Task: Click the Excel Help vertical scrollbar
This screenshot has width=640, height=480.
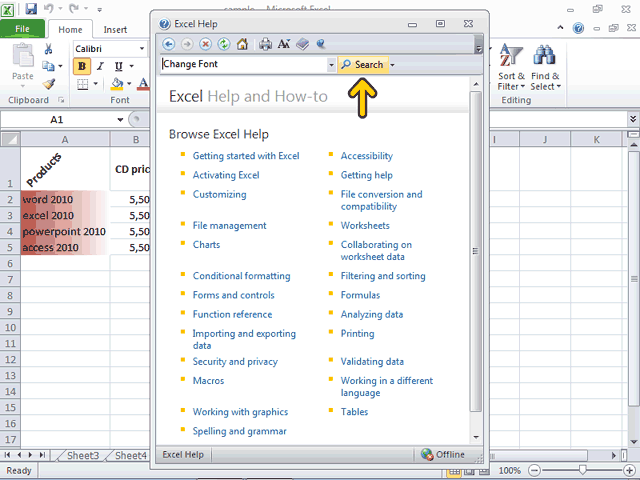Action: pos(476,251)
